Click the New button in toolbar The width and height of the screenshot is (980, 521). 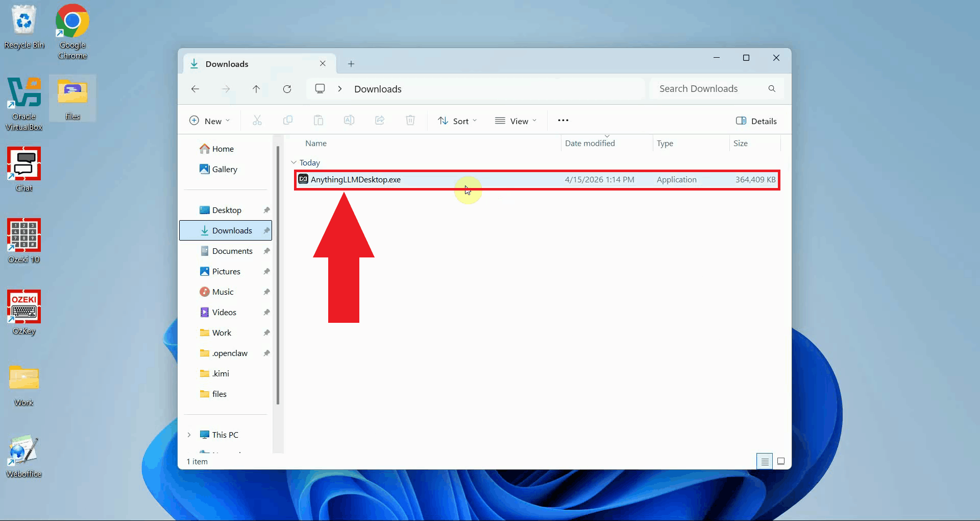[209, 121]
